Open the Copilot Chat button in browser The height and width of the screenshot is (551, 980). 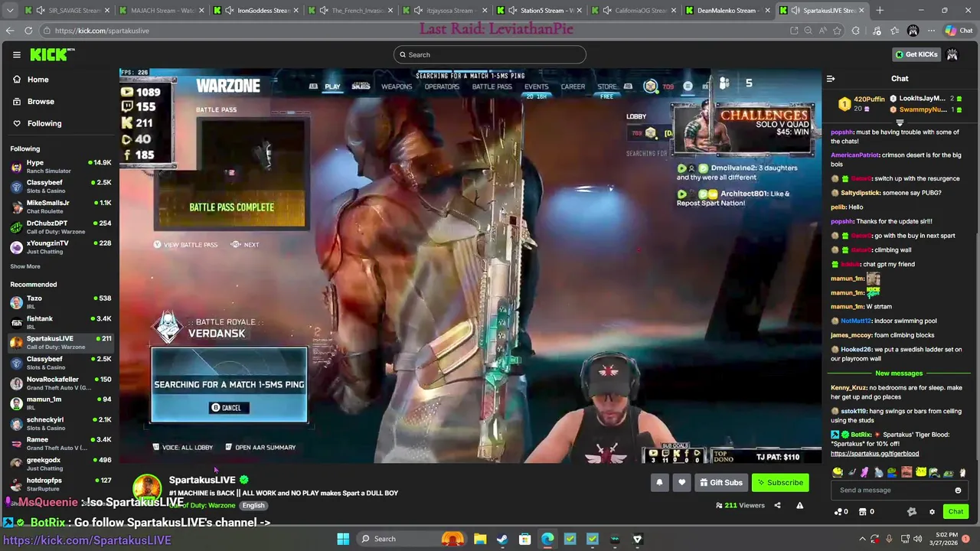958,31
